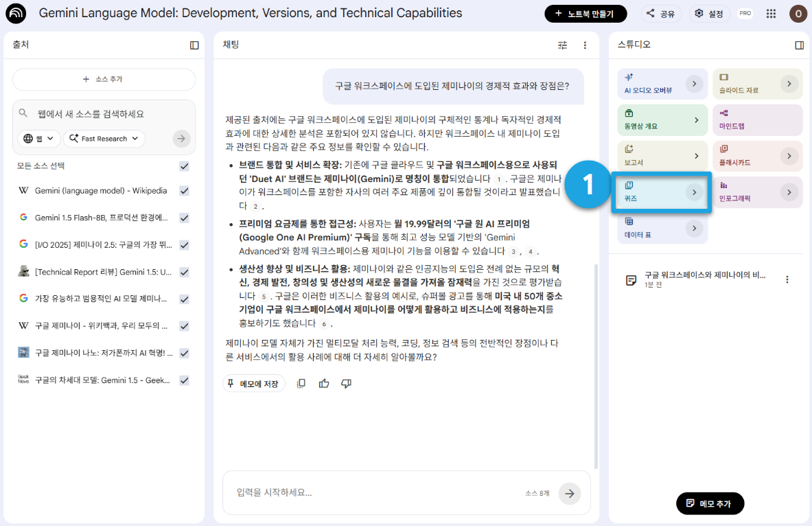The width and height of the screenshot is (812, 526).
Task: Open the saved note document icon
Action: coord(631,280)
